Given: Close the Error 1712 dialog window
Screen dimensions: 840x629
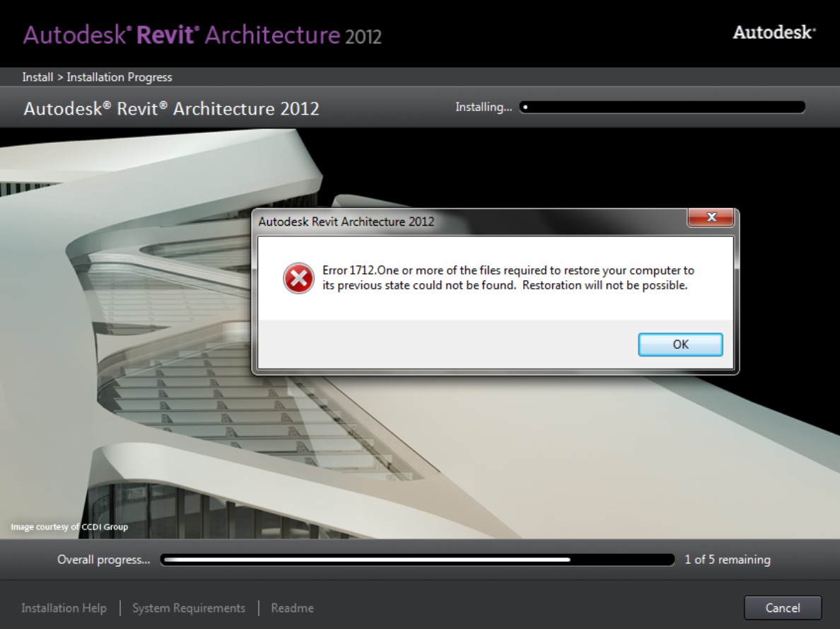Looking at the screenshot, I should (711, 217).
